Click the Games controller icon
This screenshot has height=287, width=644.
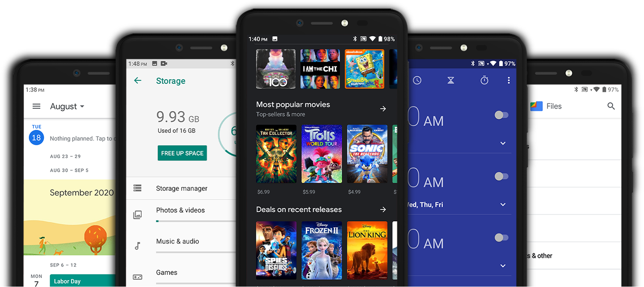pos(137,277)
